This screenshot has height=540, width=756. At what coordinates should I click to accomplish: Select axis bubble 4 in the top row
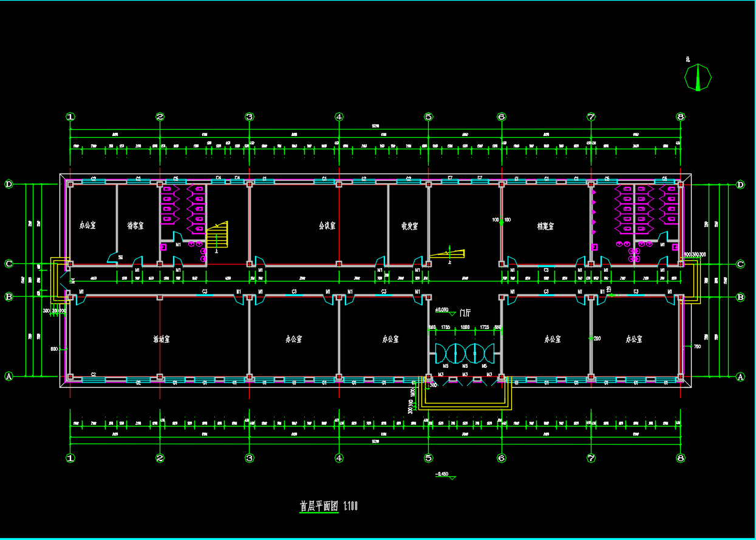339,117
